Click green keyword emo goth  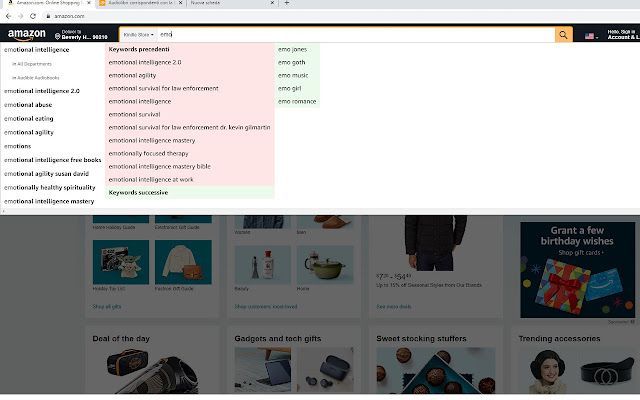point(291,62)
